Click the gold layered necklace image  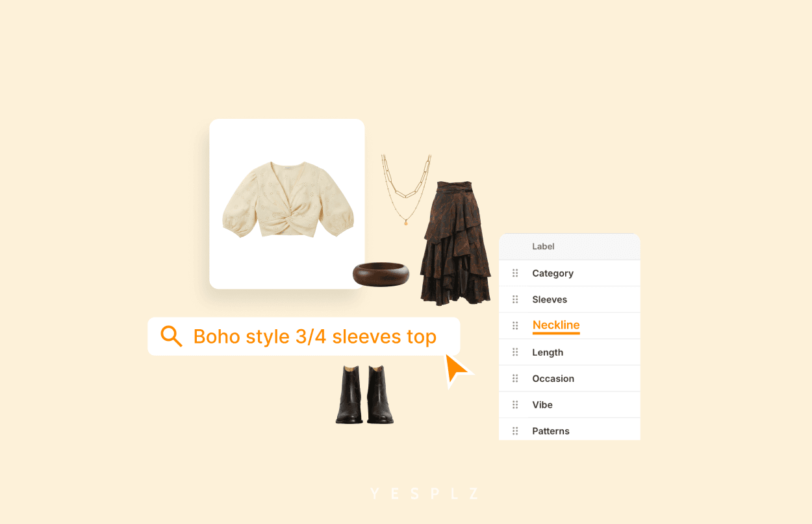coord(406,190)
